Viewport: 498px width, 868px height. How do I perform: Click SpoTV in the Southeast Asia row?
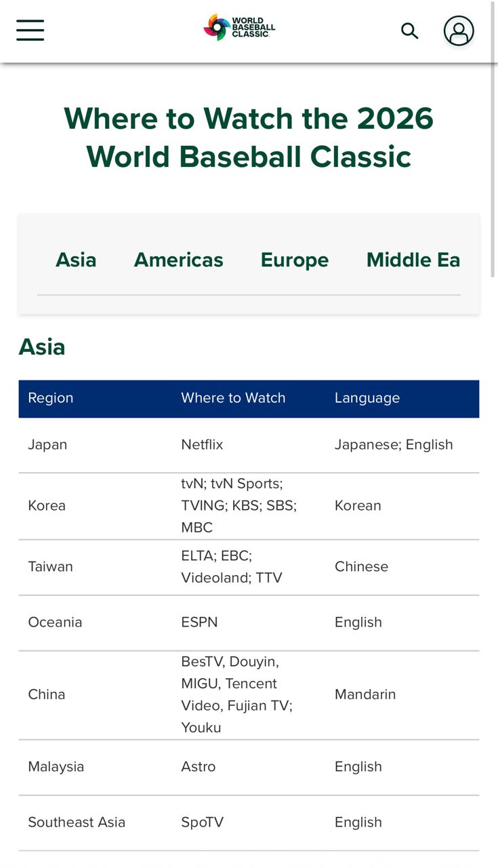click(202, 823)
